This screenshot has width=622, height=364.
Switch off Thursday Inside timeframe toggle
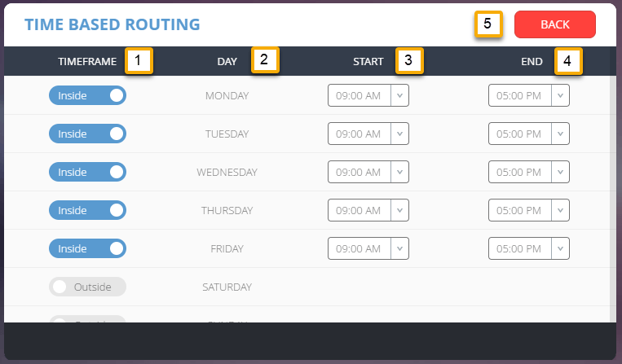point(87,210)
